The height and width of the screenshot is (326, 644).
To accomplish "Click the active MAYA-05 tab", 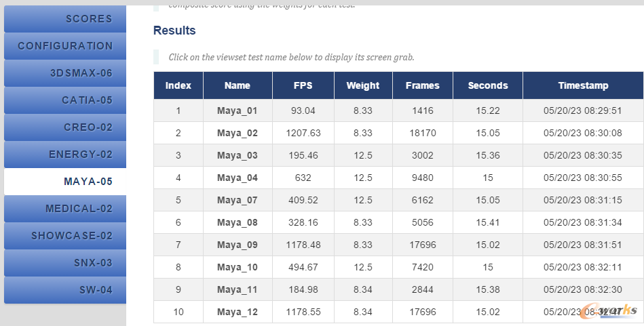I will point(65,181).
